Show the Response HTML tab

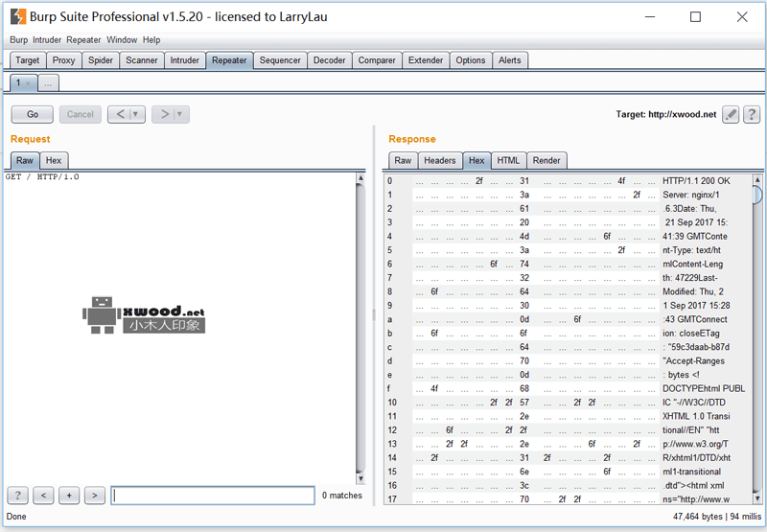tap(508, 160)
